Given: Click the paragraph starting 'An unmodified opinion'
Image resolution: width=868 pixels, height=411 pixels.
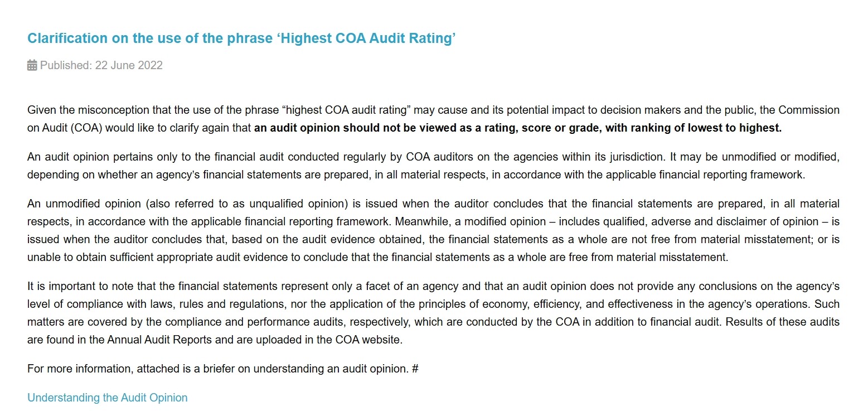Looking at the screenshot, I should (x=433, y=230).
